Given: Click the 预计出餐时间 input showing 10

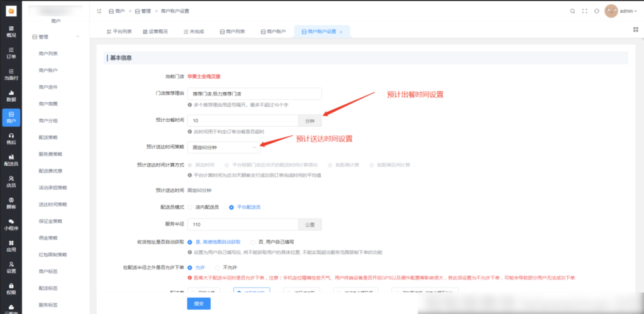Looking at the screenshot, I should coord(243,121).
